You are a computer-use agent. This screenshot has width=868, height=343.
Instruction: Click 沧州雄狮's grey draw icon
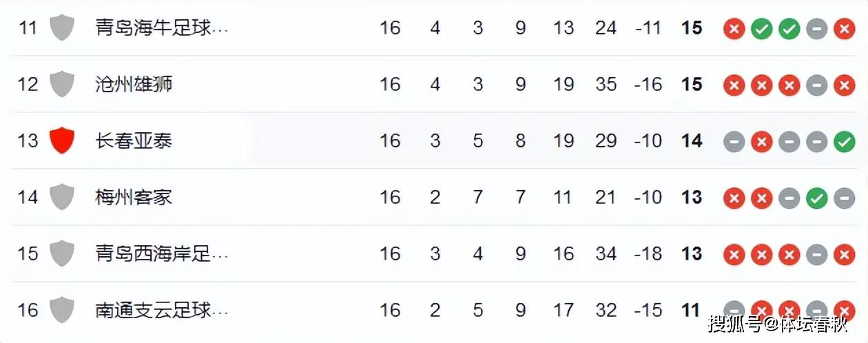816,85
